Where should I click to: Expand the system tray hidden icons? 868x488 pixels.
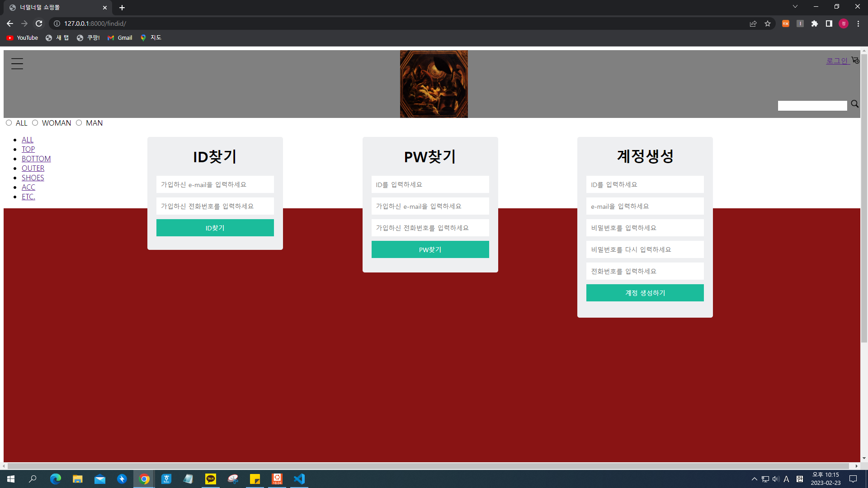(x=754, y=479)
